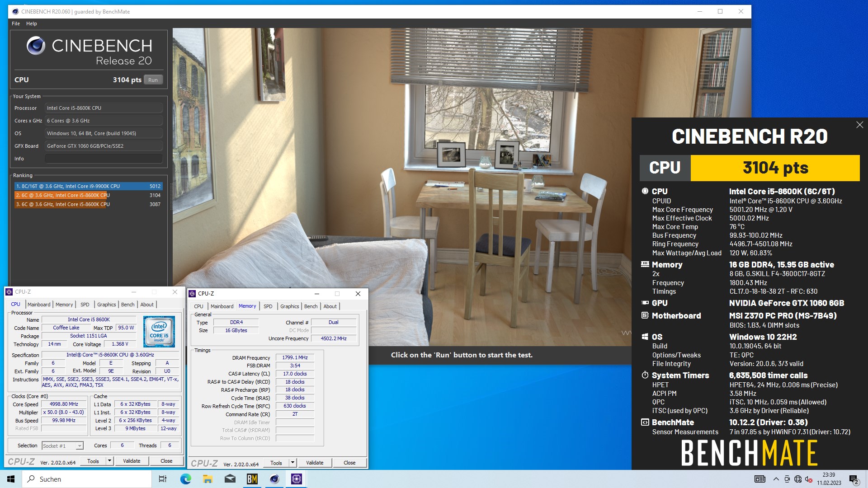Viewport: 868px width, 488px height.
Task: Run the Cinebench CPU test
Action: 153,80
